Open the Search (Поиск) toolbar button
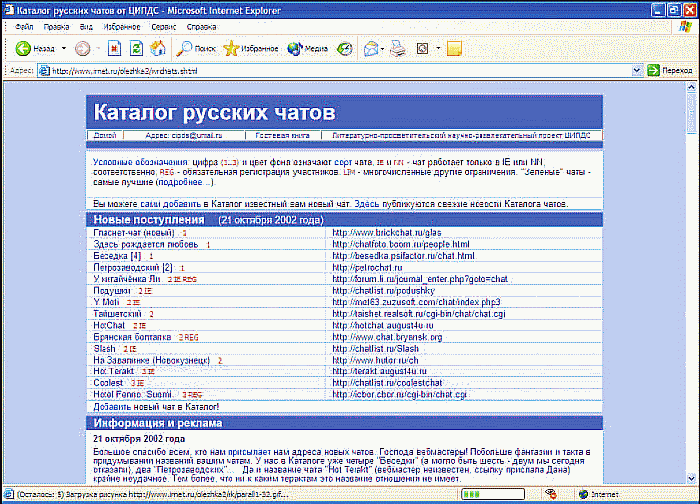 coord(194,48)
